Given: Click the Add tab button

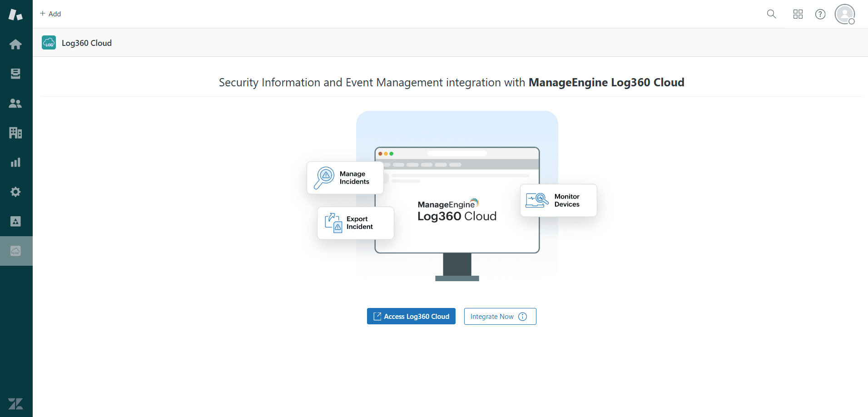Looking at the screenshot, I should [x=50, y=14].
